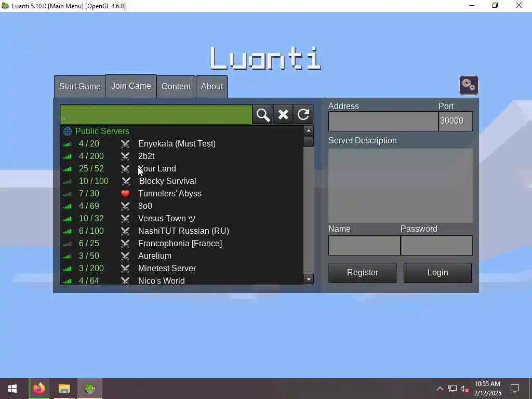This screenshot has width=532, height=399.
Task: Clear the search with the X icon
Action: [283, 115]
